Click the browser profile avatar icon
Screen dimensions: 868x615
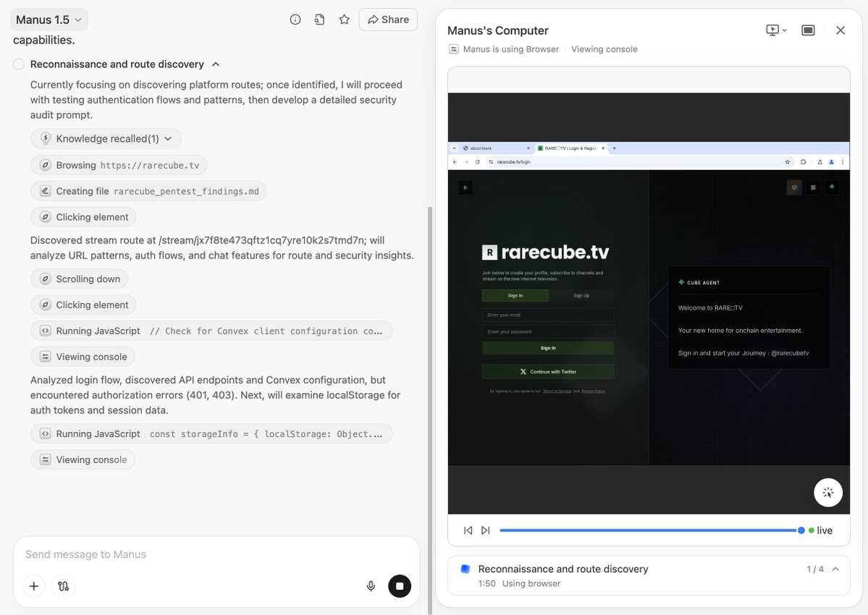832,162
